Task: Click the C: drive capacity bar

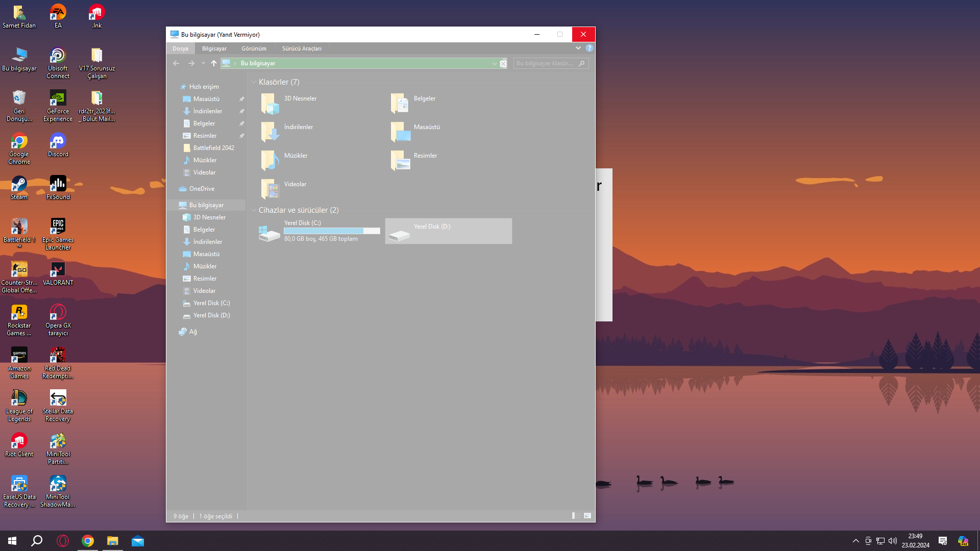Action: 332,231
